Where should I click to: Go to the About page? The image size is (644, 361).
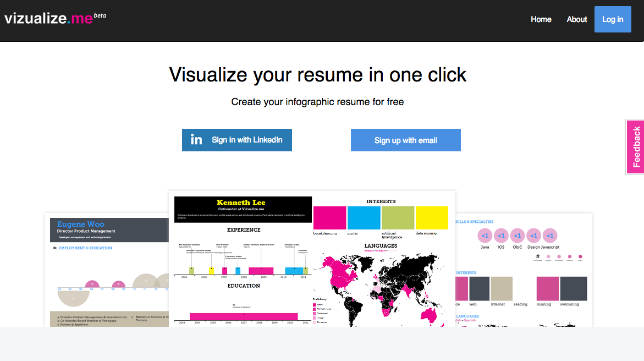[x=577, y=19]
